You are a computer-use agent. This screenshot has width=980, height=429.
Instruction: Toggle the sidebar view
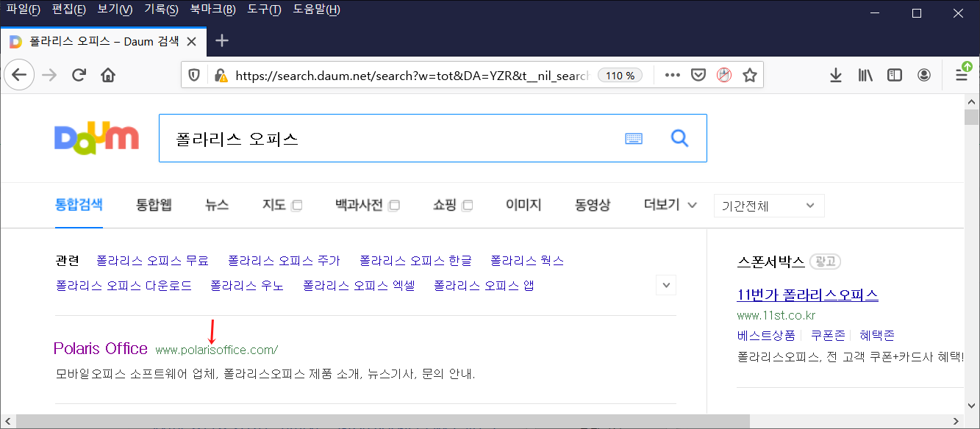pyautogui.click(x=895, y=75)
